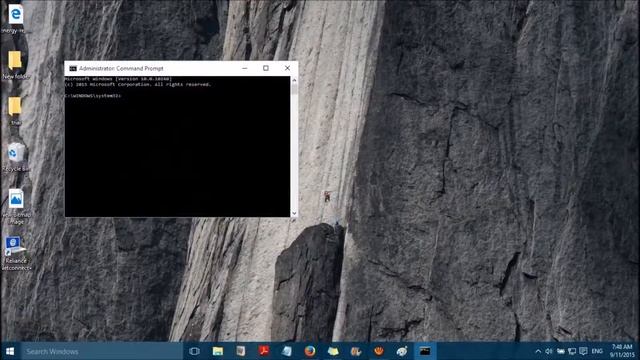Open the network status tray icon
Screen dimensions: 640x360
[572, 351]
